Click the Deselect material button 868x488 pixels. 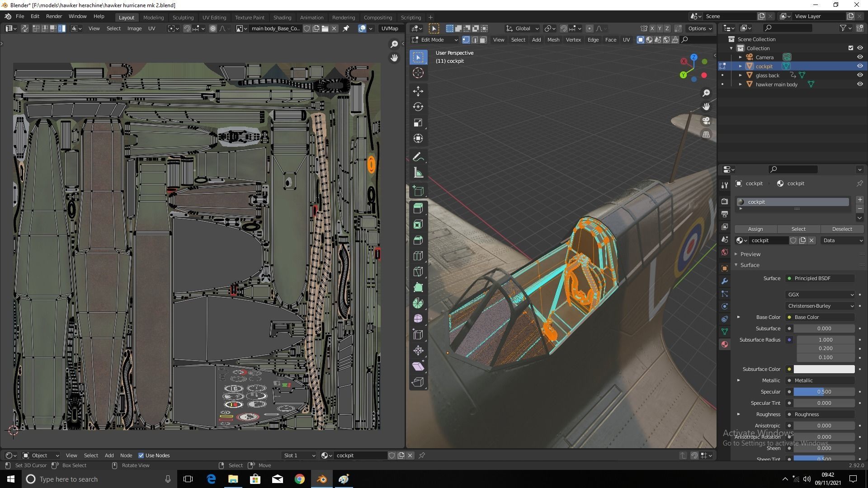coord(842,229)
